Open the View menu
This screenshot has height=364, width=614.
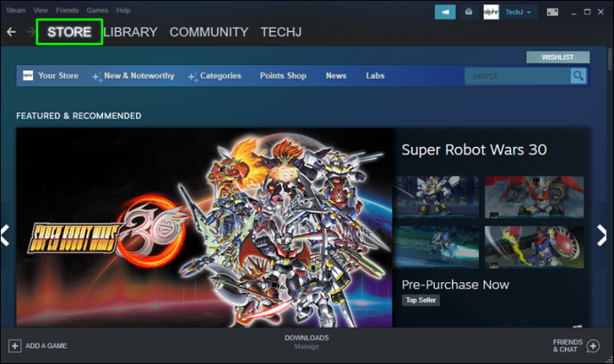(40, 10)
